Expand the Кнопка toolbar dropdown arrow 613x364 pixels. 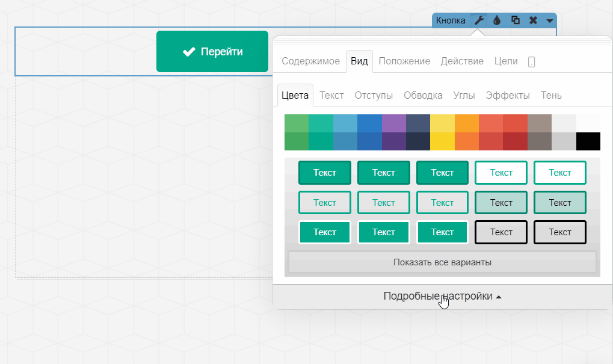click(x=550, y=20)
